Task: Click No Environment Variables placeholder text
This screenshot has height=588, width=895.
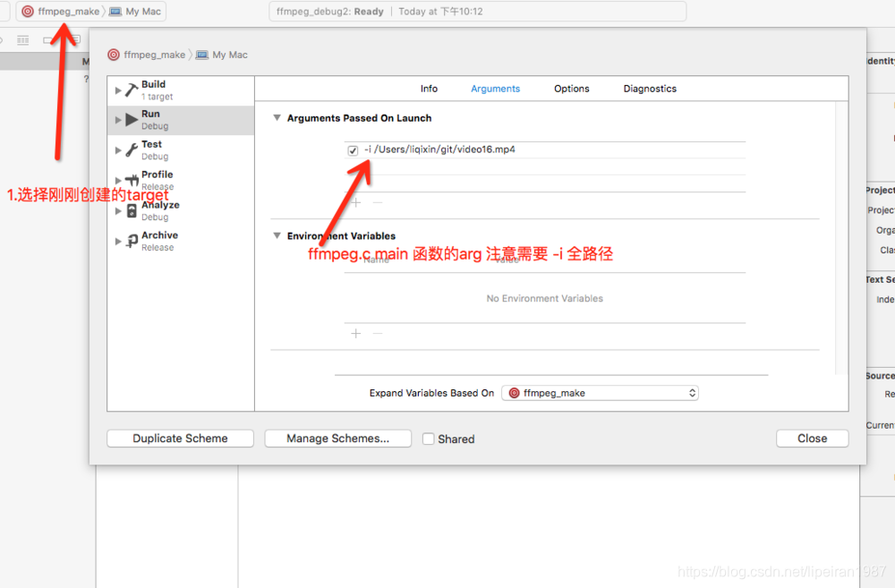Action: click(x=544, y=299)
